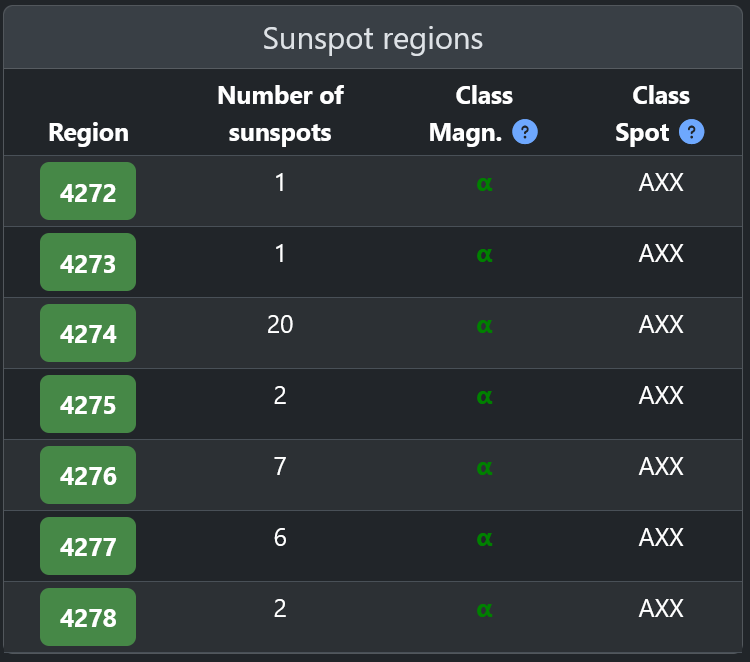Open the 4278 region link
This screenshot has width=750, height=662.
tap(88, 618)
